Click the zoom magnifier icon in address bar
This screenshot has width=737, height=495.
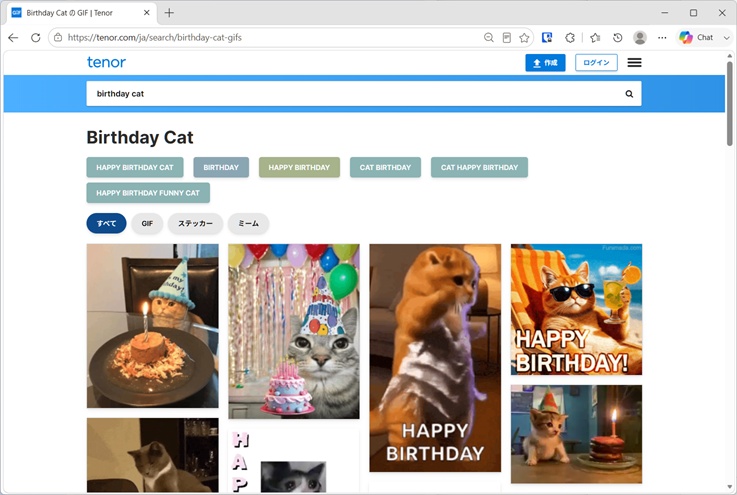[489, 38]
